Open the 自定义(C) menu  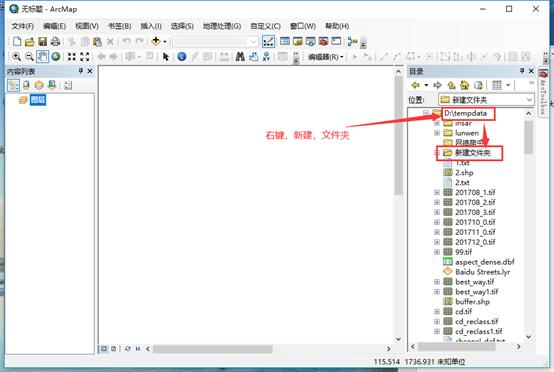click(x=265, y=26)
